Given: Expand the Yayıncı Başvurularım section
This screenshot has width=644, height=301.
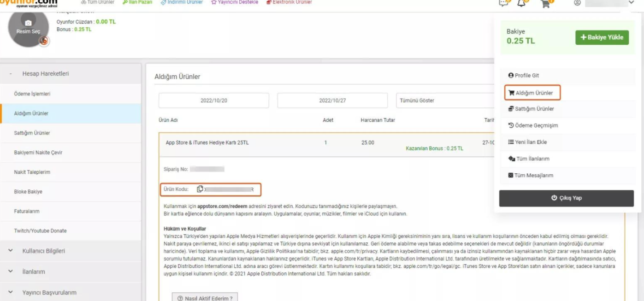Looking at the screenshot, I should click(x=11, y=292).
